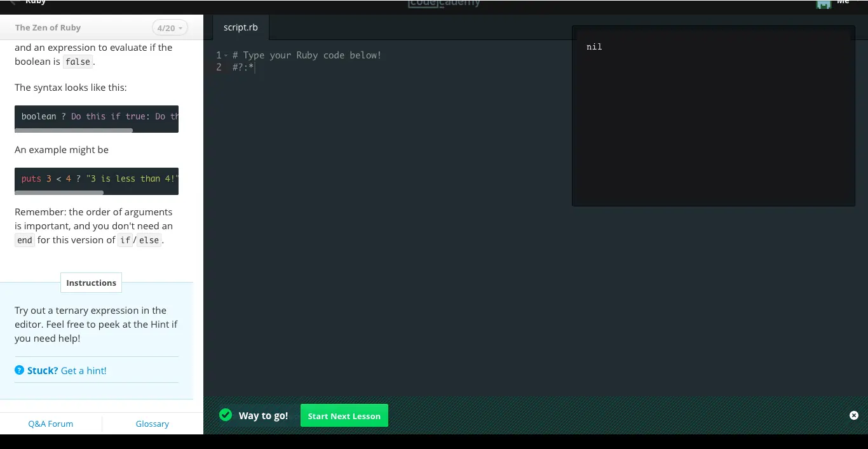This screenshot has width=868, height=449.
Task: Open the Glossary link
Action: [152, 424]
